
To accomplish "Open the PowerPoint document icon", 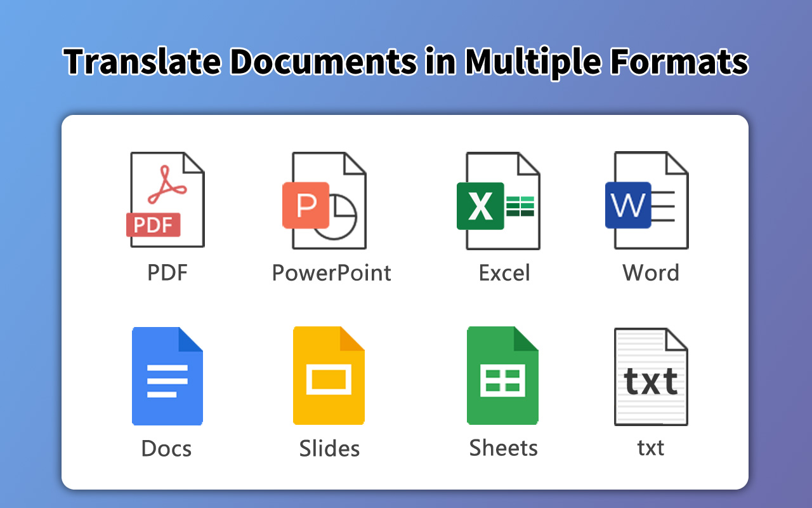I will 329,199.
